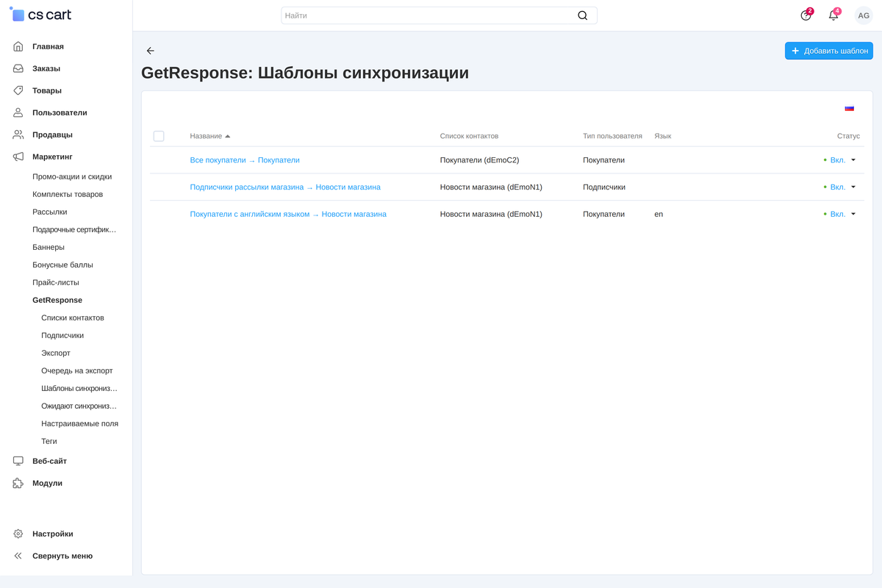Click the CS-Cart logo
Image resolution: width=882 pixels, height=588 pixels.
[40, 15]
